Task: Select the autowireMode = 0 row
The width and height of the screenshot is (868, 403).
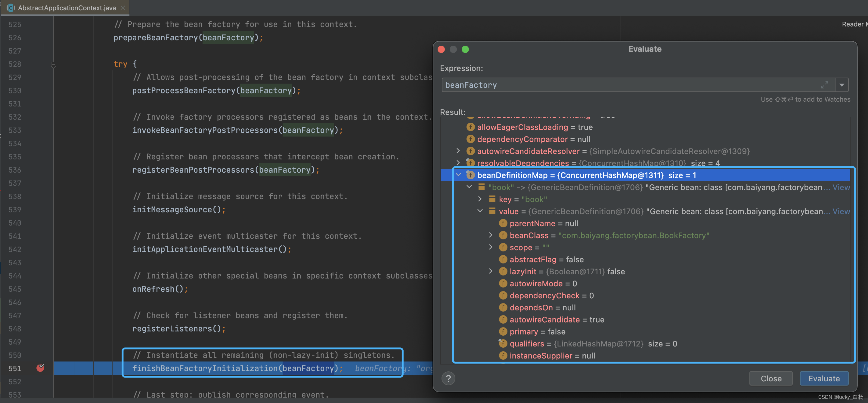Action: tap(645, 284)
